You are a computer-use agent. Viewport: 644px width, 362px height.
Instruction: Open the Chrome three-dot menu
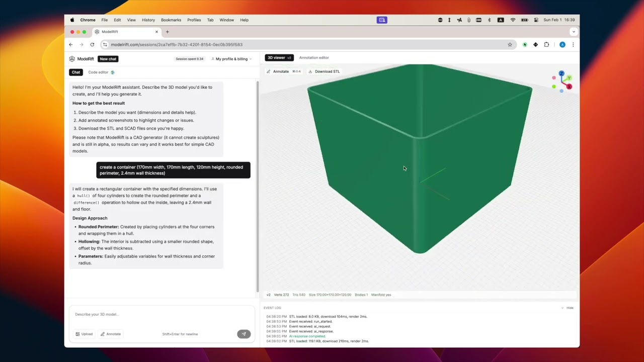[573, 45]
